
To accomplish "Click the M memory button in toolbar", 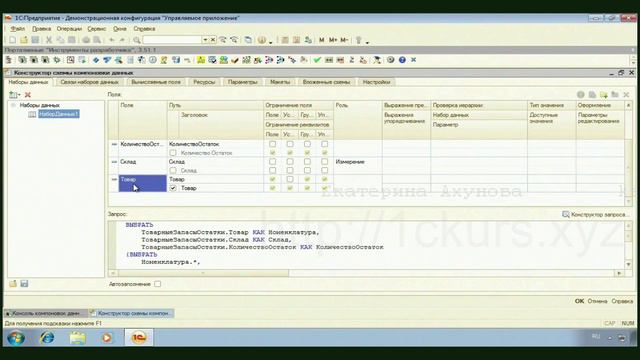I will tap(322, 40).
